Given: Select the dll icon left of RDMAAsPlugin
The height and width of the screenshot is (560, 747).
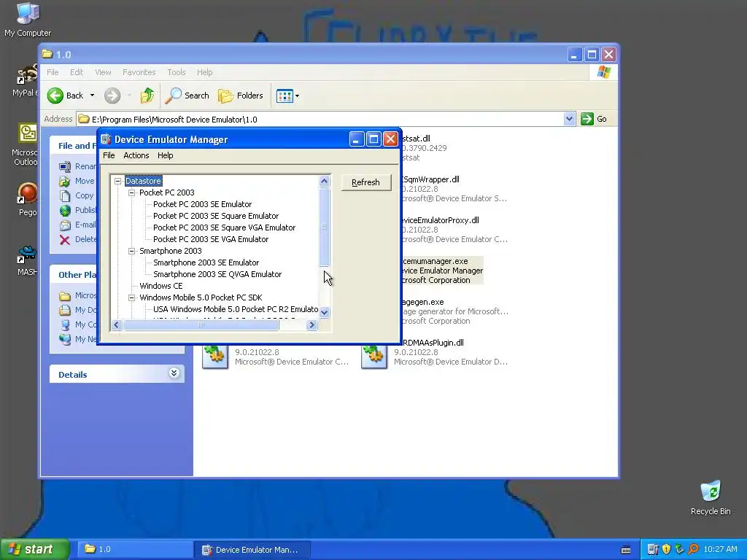Looking at the screenshot, I should pos(215,356).
